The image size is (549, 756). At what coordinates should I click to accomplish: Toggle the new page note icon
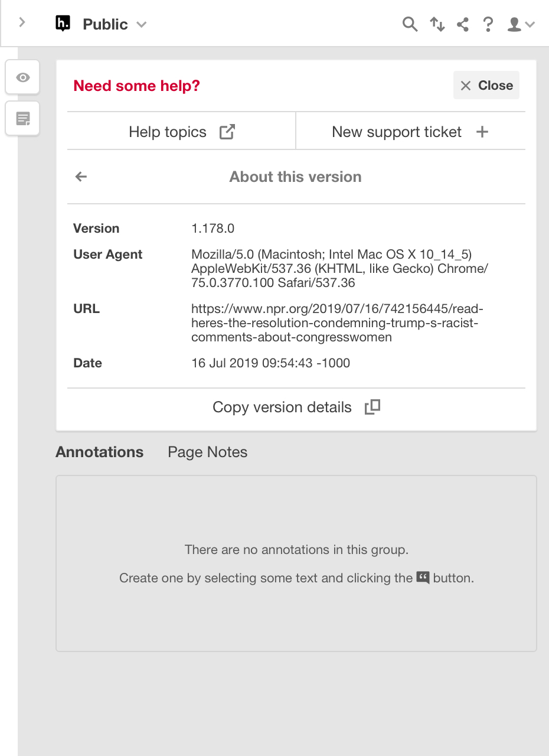pyautogui.click(x=22, y=118)
